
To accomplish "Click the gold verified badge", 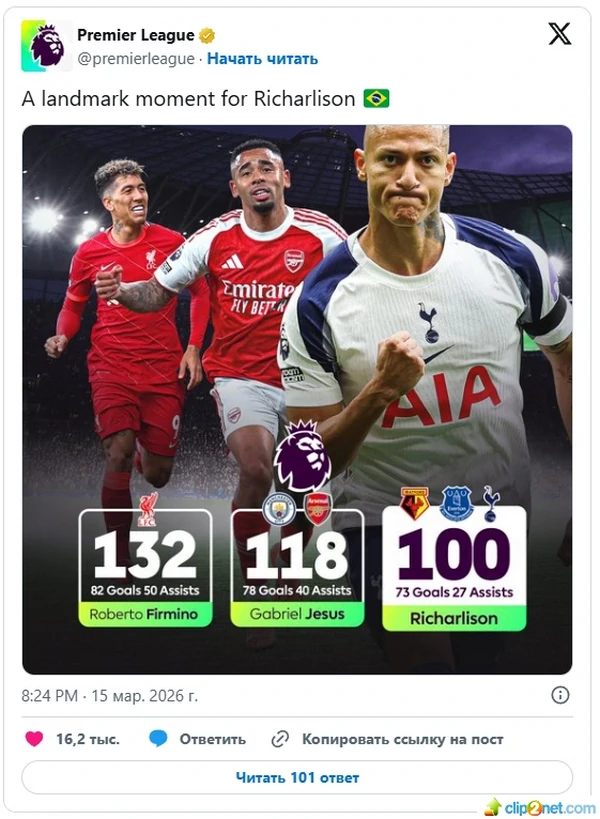I will point(207,36).
